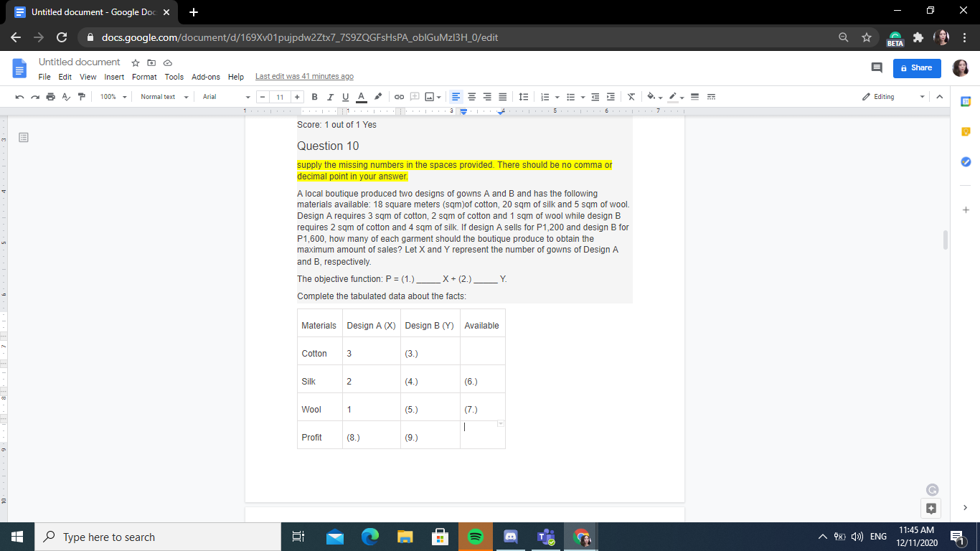Open the font size dropdown
980x551 pixels.
pos(281,96)
